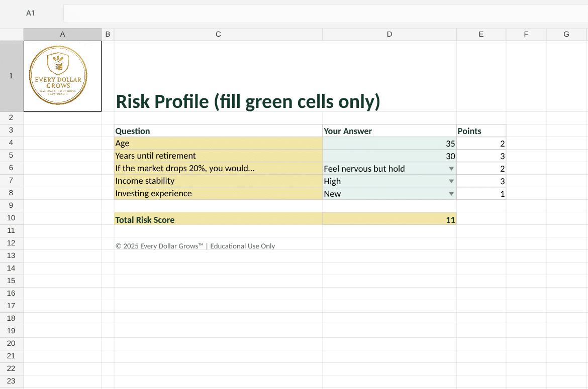The height and width of the screenshot is (389, 588).
Task: Click the A1 cell name box
Action: tap(31, 13)
